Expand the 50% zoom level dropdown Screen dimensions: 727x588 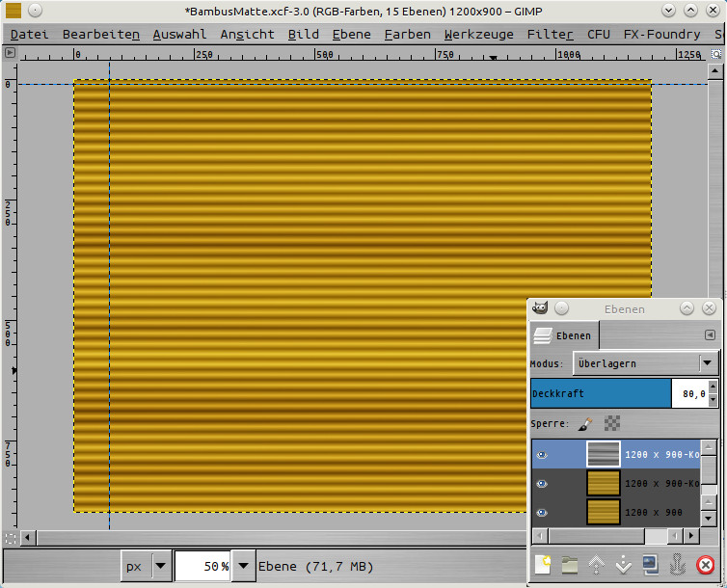[x=245, y=567]
